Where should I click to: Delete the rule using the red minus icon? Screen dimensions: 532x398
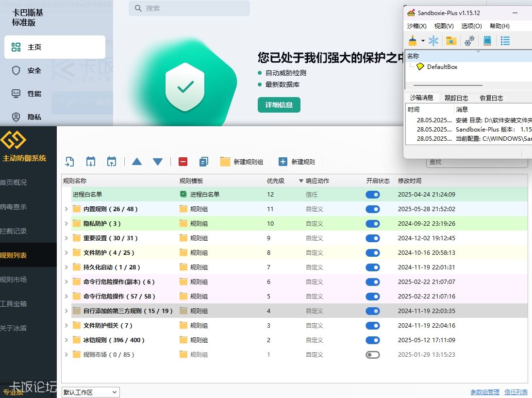[x=183, y=162]
